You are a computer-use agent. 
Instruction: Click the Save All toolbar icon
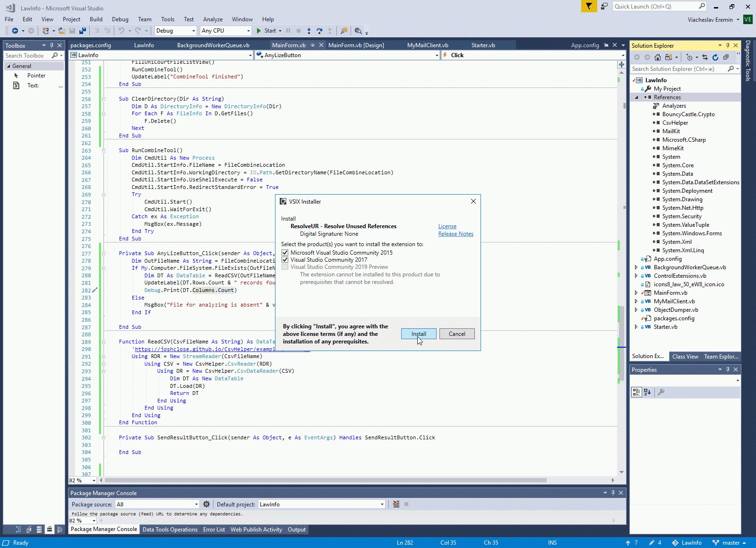tap(83, 31)
